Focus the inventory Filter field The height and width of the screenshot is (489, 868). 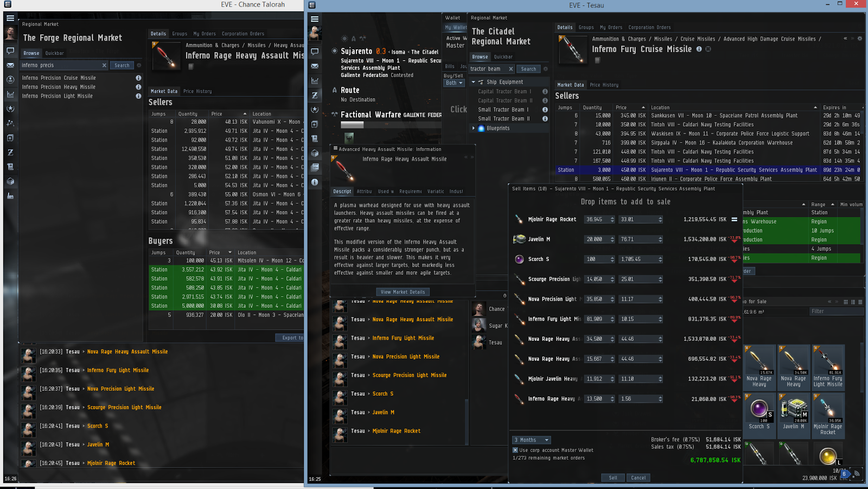point(836,312)
